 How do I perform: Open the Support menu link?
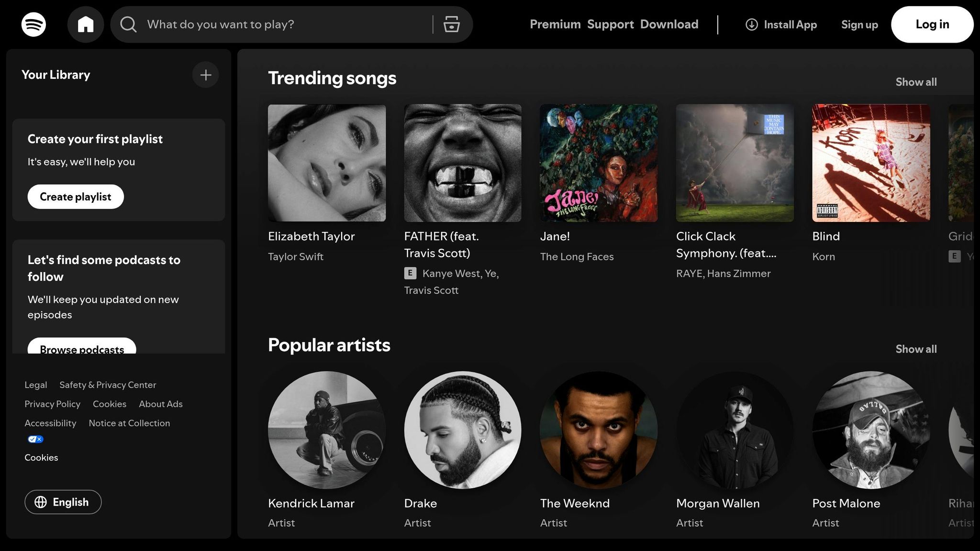point(611,24)
